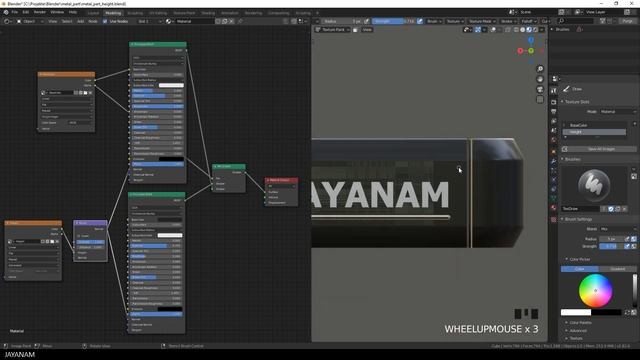Click the viewport pan hand icon
Image resolution: width=640 pixels, height=360 pixels.
click(x=540, y=79)
